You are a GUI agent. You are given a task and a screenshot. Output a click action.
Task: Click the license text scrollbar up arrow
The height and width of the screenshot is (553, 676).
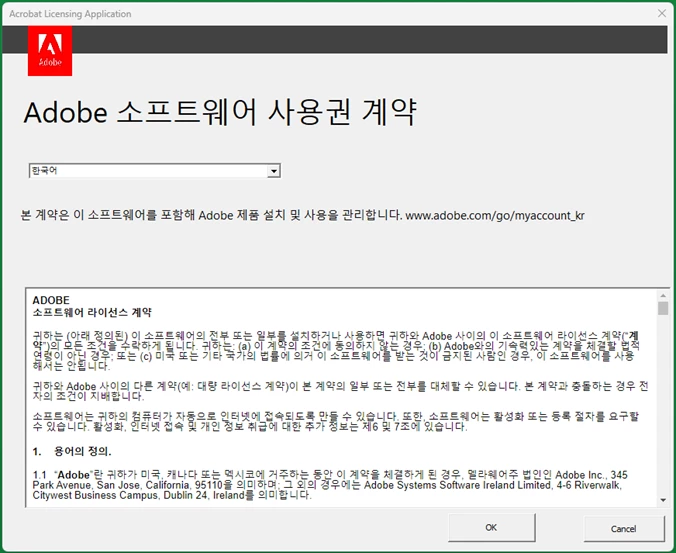click(663, 296)
